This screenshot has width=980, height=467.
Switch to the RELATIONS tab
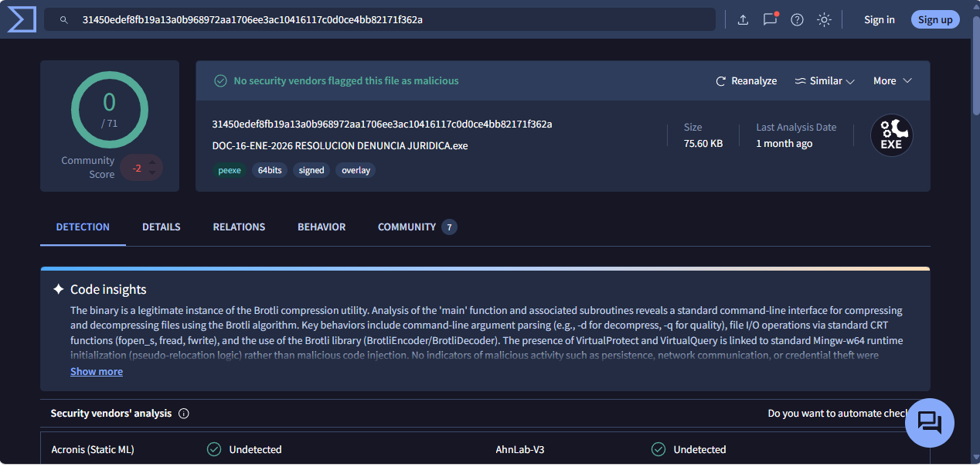pos(239,227)
